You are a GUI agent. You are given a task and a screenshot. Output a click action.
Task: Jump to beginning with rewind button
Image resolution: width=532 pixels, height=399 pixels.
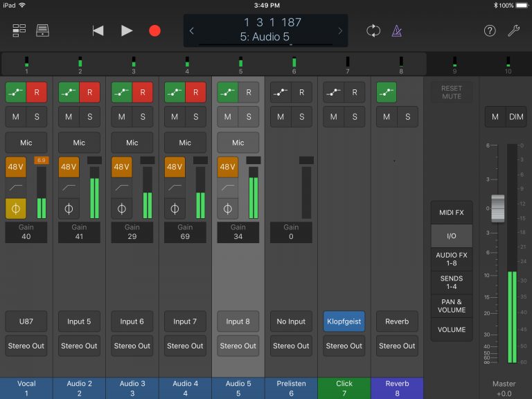(98, 31)
